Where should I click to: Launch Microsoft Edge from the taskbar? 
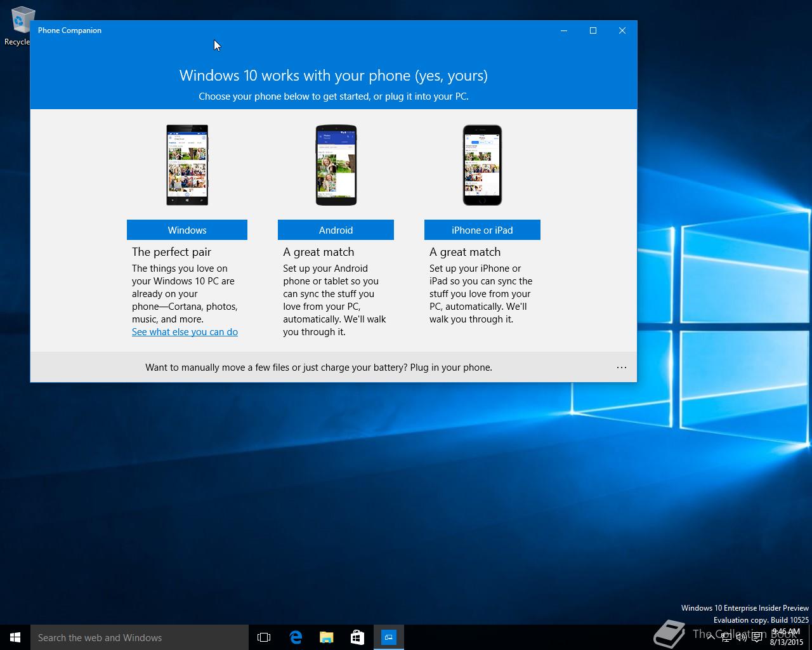coord(296,637)
